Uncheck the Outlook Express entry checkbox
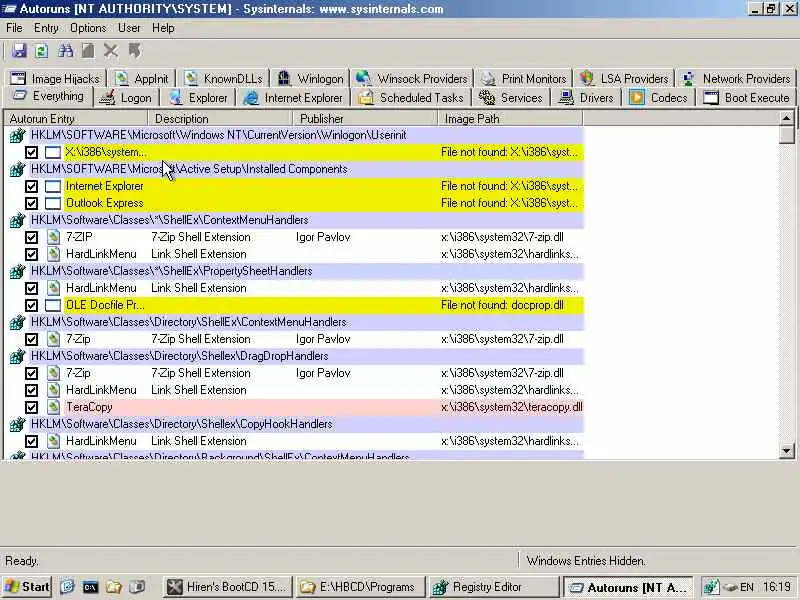 pos(32,204)
